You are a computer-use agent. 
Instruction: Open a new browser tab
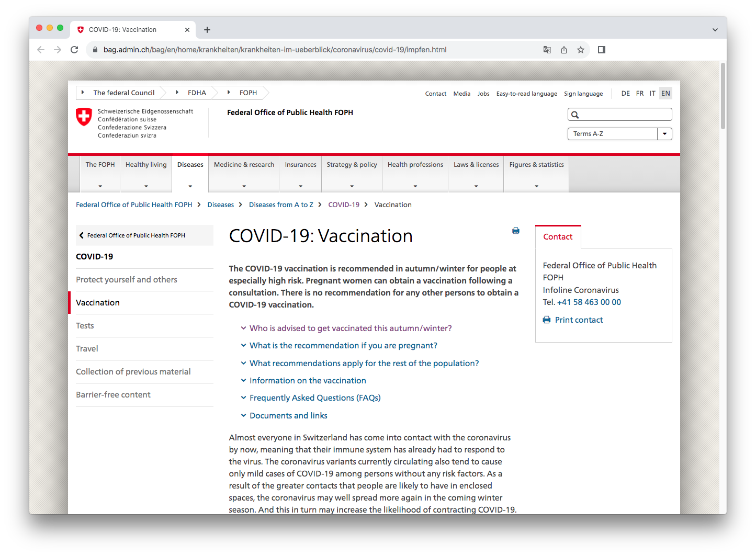pyautogui.click(x=207, y=30)
